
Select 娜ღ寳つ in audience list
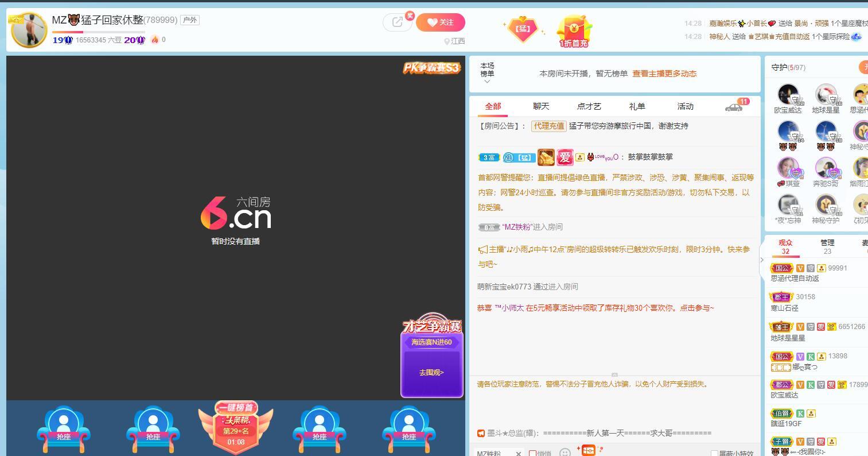(x=804, y=367)
